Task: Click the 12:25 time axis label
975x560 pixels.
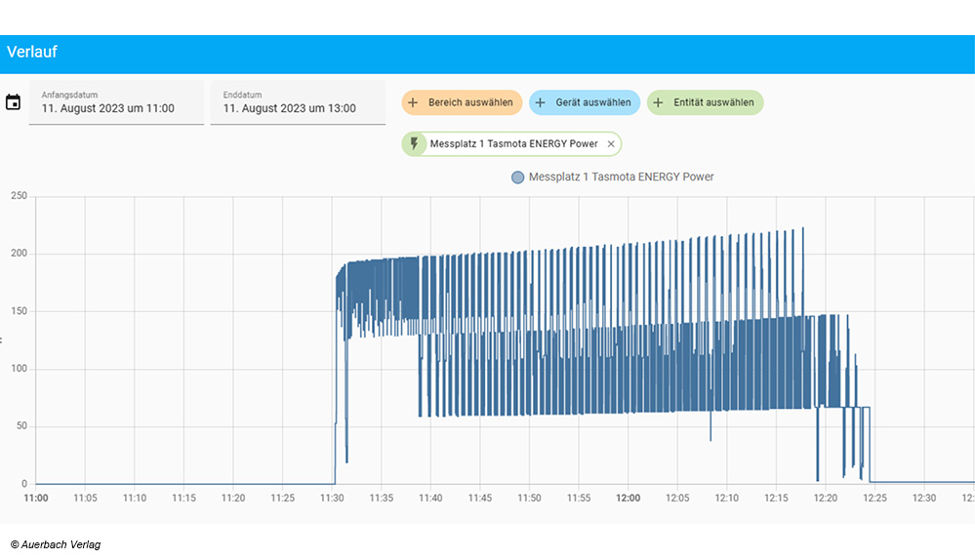Action: click(x=874, y=498)
